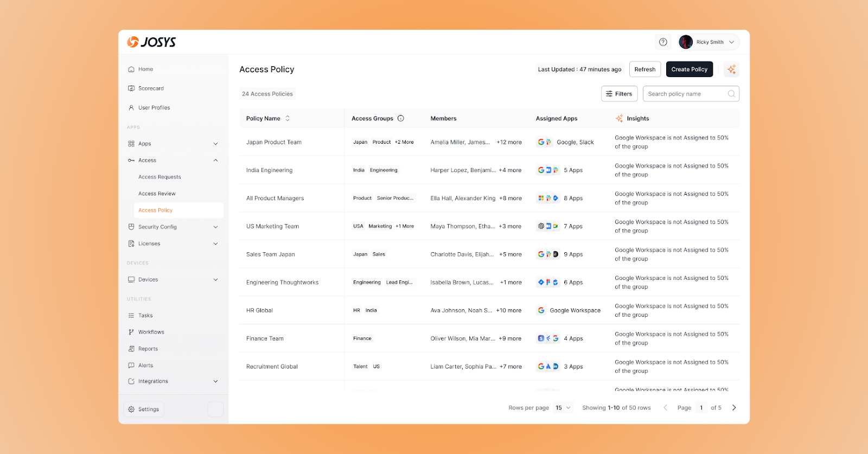Click the blank square button beside Settings

click(215, 410)
